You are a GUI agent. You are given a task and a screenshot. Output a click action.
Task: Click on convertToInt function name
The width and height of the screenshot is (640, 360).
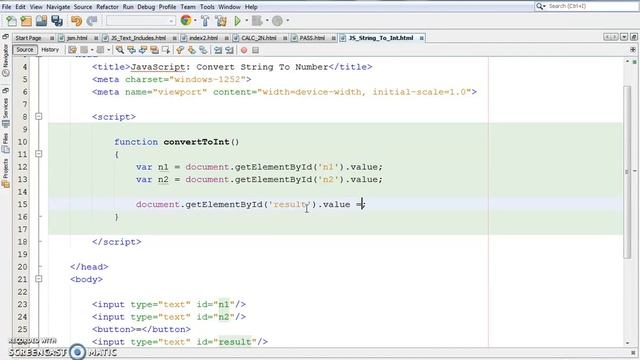(x=197, y=142)
